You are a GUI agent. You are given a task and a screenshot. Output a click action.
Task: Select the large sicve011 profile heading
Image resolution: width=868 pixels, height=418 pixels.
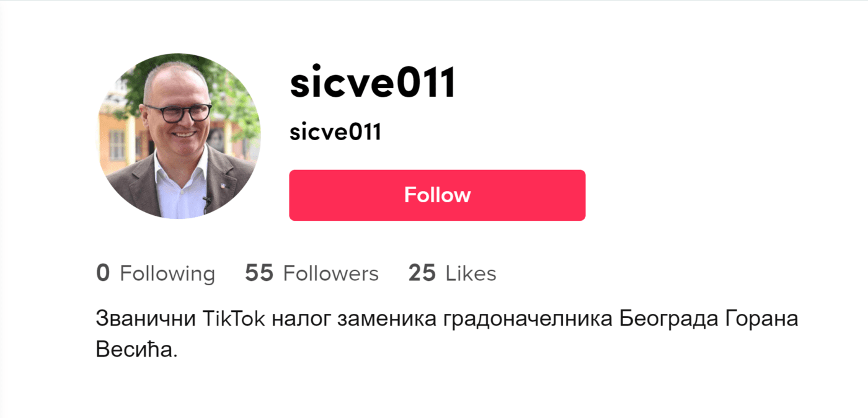click(x=373, y=83)
